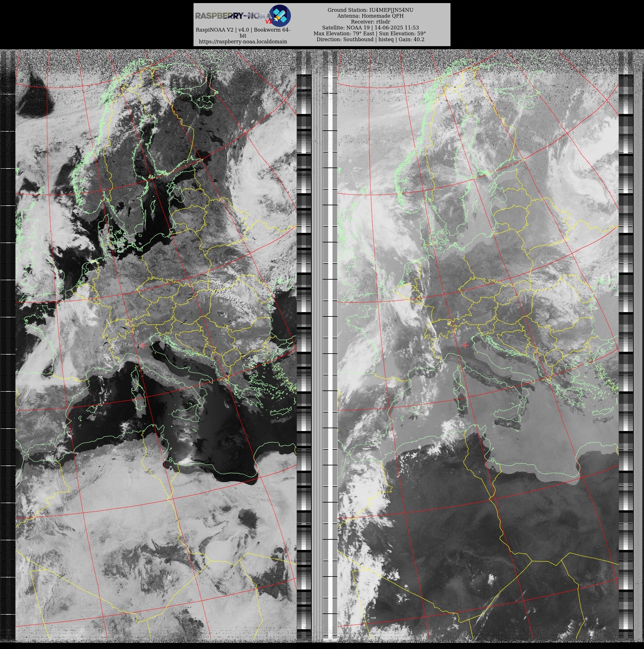Image resolution: width=644 pixels, height=649 pixels.
Task: Click the RASPBERRY-NOAA logo wordmark
Action: coord(233,16)
